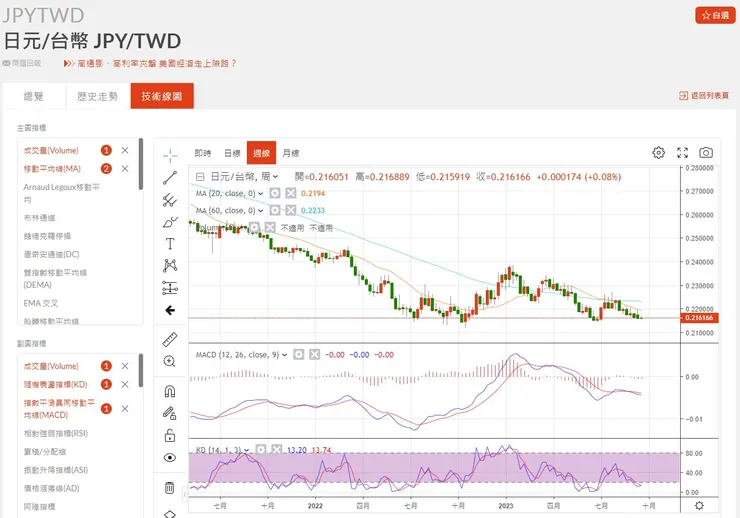Remove the MA 20 indicator from chart
Image resolution: width=740 pixels, height=518 pixels.
point(291,193)
